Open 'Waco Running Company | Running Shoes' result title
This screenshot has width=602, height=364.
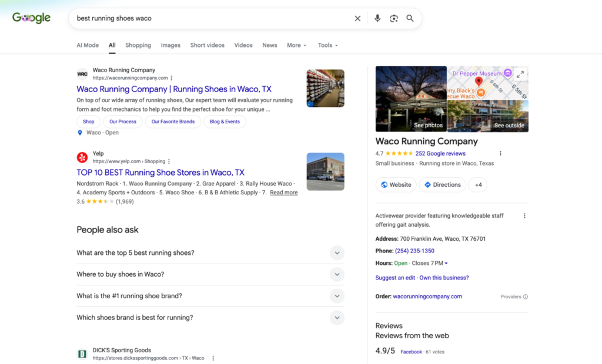click(x=174, y=89)
